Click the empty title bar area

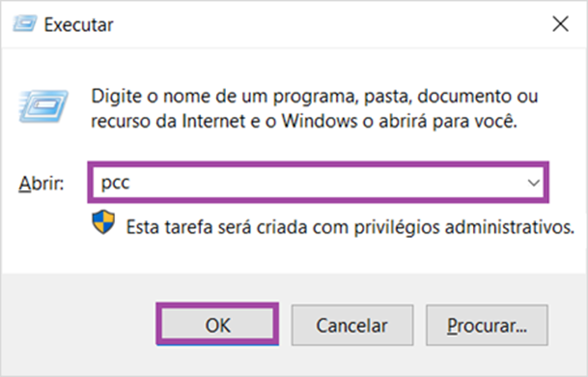330,24
